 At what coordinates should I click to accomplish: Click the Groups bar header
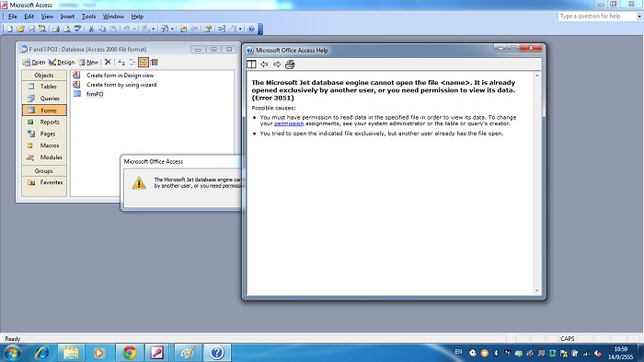point(44,170)
